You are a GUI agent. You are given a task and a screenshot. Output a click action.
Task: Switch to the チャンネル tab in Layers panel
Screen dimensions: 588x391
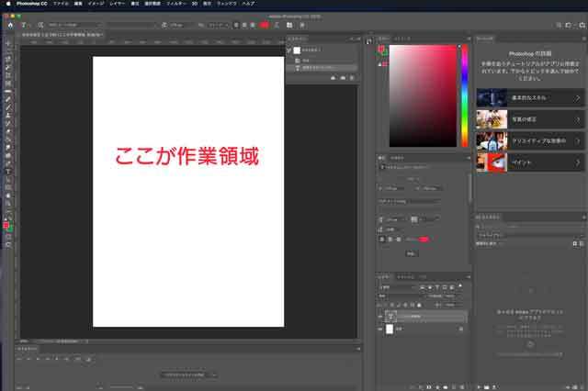(405, 277)
